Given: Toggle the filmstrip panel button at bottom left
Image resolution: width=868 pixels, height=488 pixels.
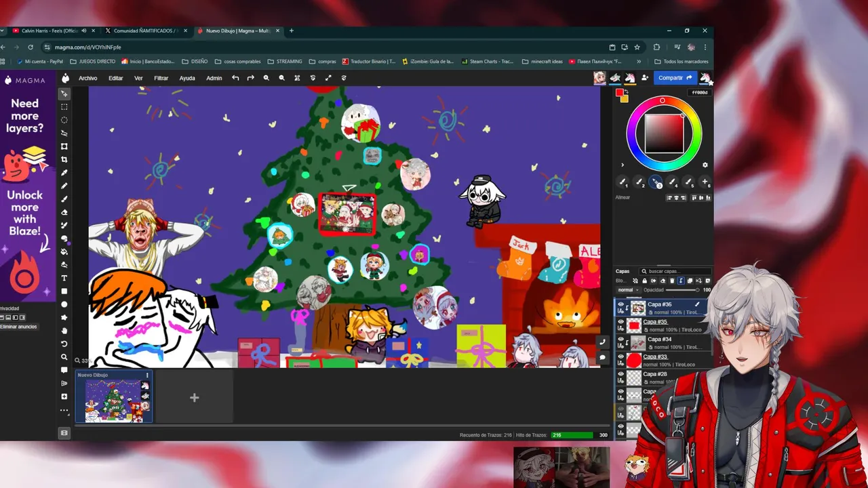Looking at the screenshot, I should [x=64, y=432].
